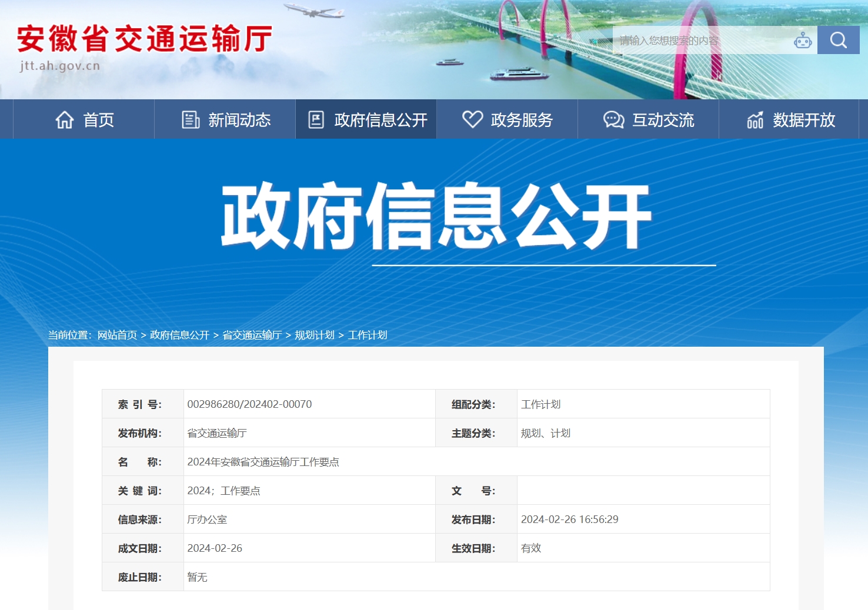Image resolution: width=868 pixels, height=610 pixels.
Task: Click the newspaper icon beside 新闻动态
Action: click(x=191, y=120)
